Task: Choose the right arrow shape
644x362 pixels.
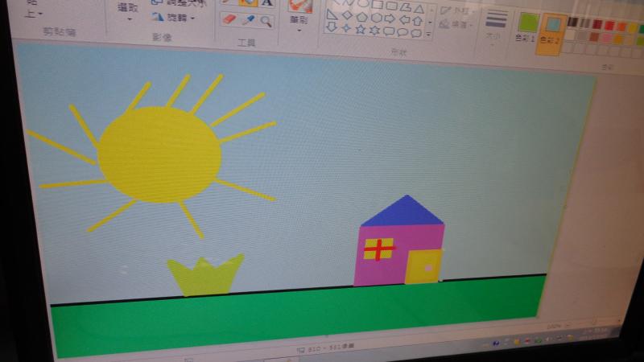Action: click(390, 19)
